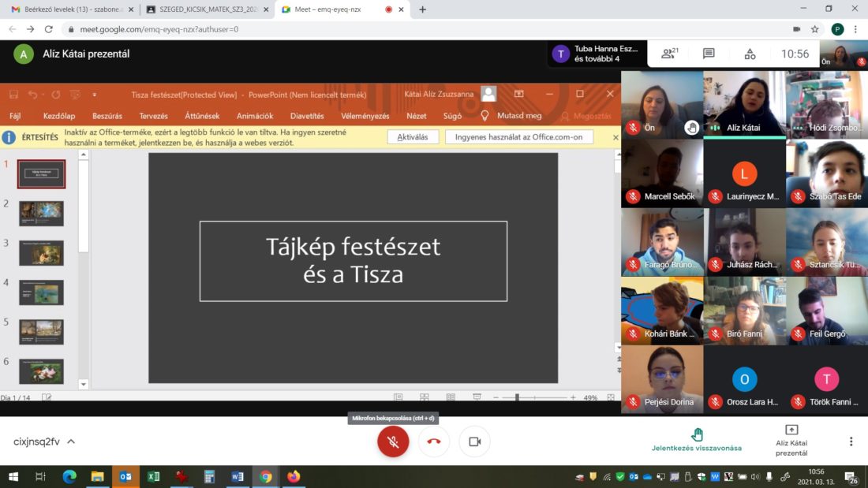Open the Fájl menu in PowerPoint
This screenshot has height=488, width=868.
click(x=15, y=116)
